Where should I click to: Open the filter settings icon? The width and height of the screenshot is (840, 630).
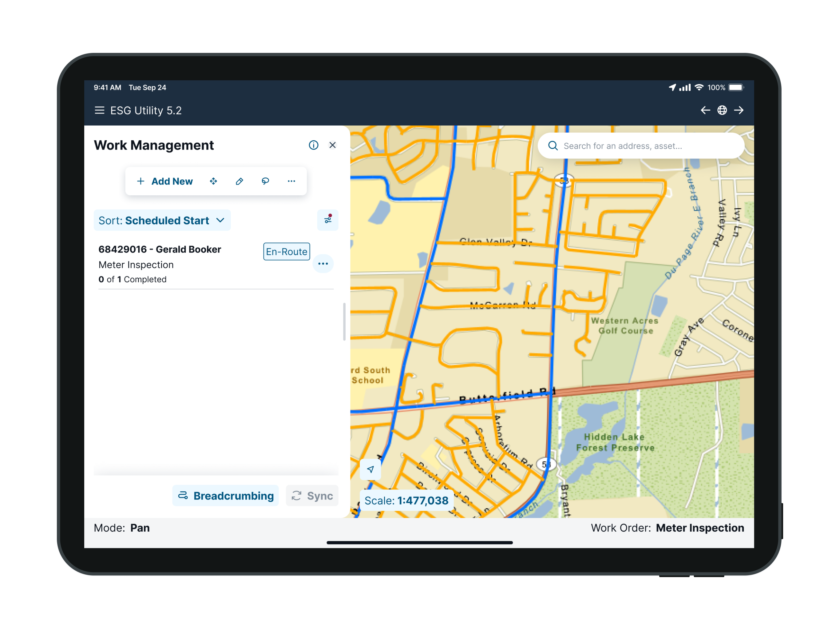click(x=328, y=220)
